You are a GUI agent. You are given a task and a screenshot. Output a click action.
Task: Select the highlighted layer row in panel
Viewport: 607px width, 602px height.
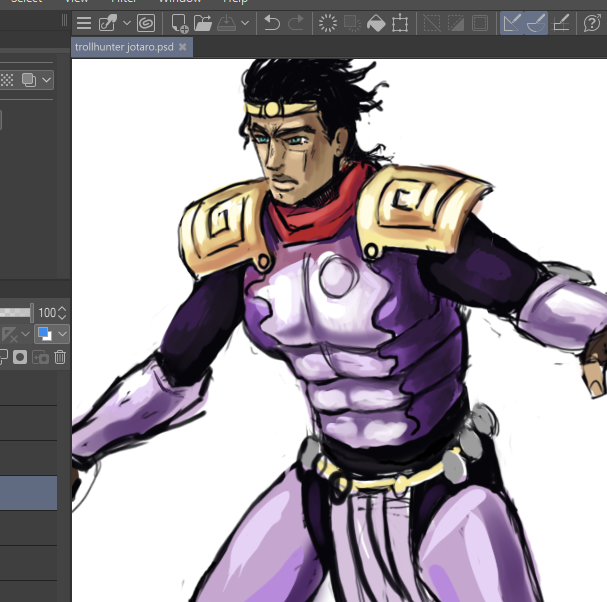(29, 493)
